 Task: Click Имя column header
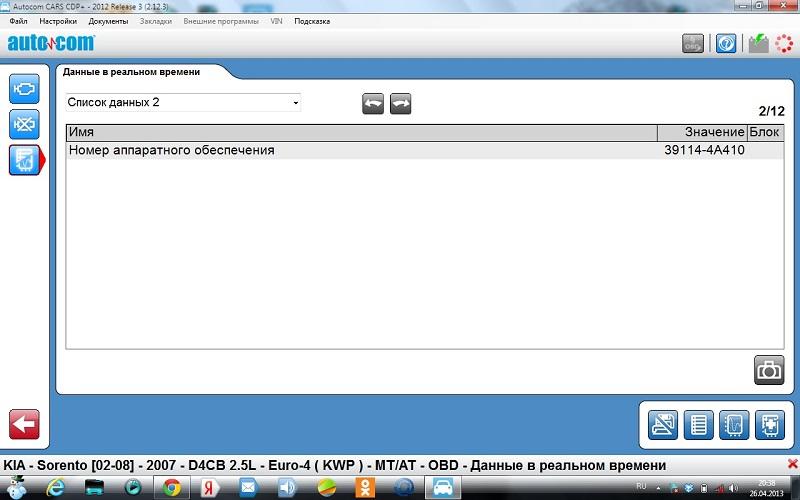tap(362, 133)
